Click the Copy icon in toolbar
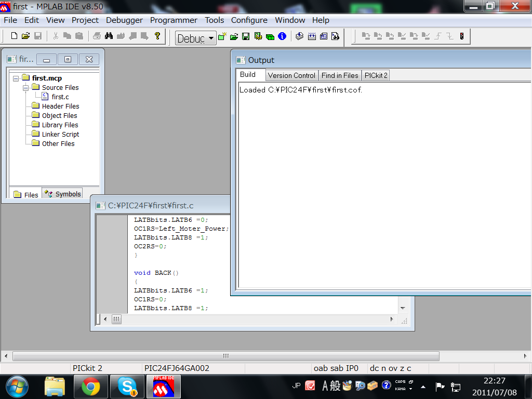Image resolution: width=532 pixels, height=399 pixels. tap(67, 36)
